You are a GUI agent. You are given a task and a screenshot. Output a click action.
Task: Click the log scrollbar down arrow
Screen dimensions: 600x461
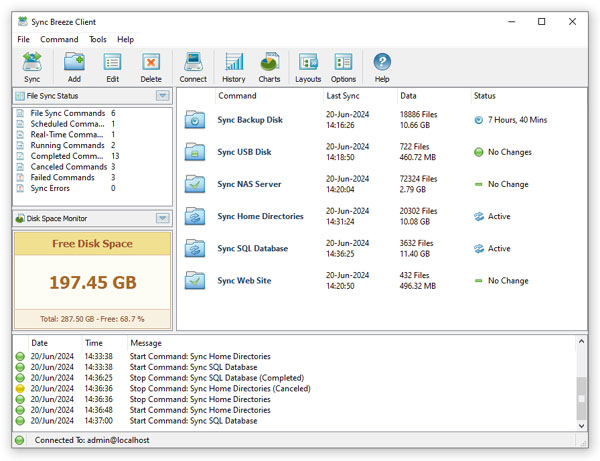click(x=581, y=426)
